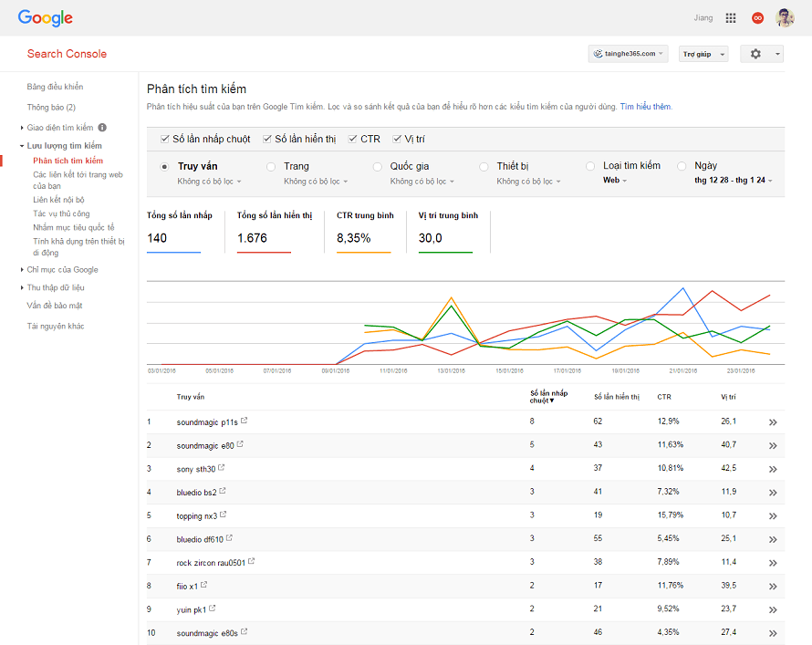
Task: Sort by Vị trí column header
Action: point(728,397)
